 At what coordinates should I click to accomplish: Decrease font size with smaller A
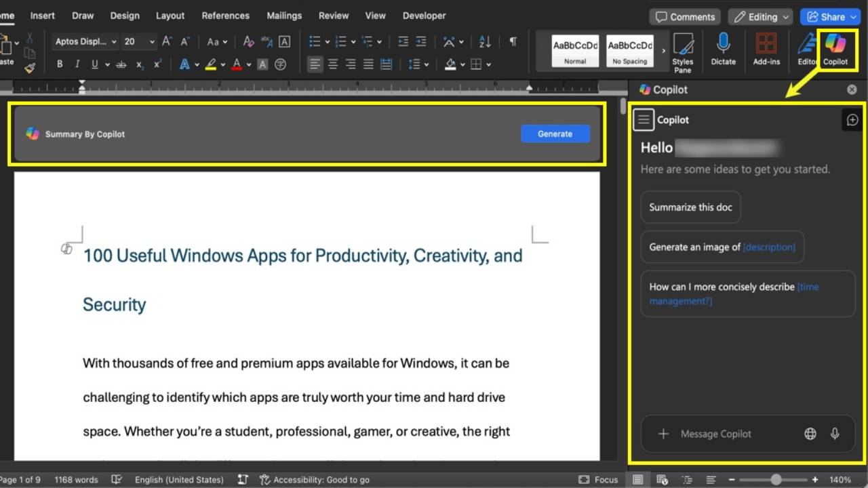click(x=185, y=41)
